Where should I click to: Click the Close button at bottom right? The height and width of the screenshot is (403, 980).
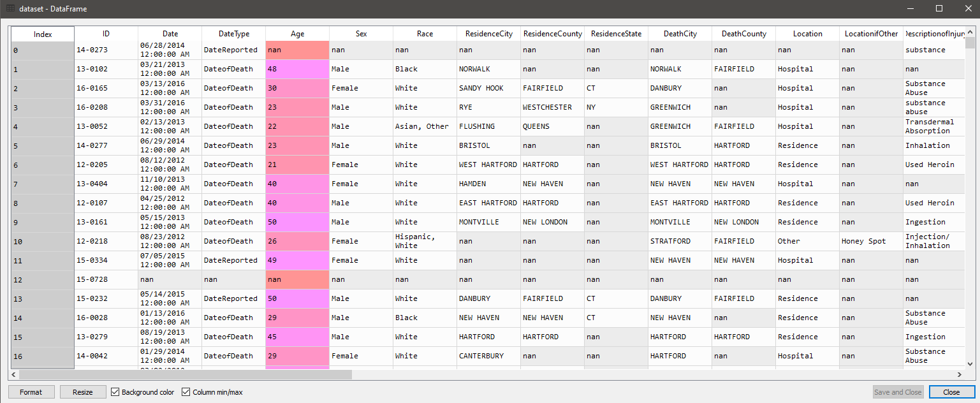951,392
